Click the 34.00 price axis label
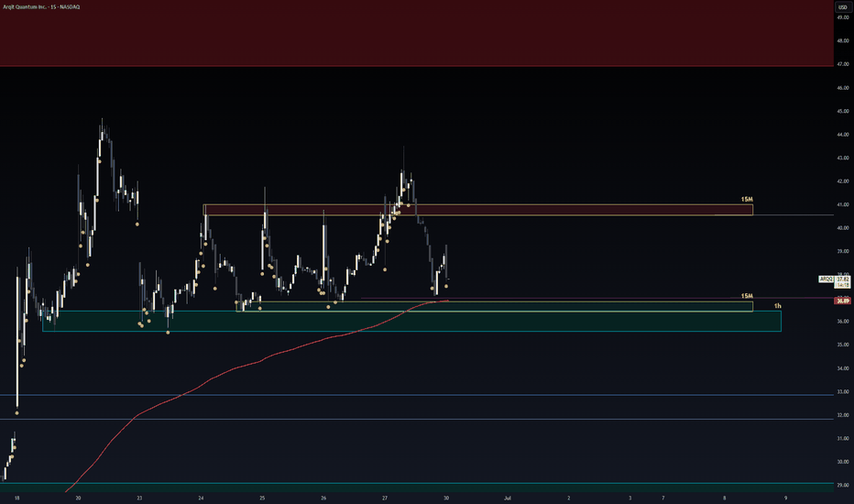 click(843, 368)
